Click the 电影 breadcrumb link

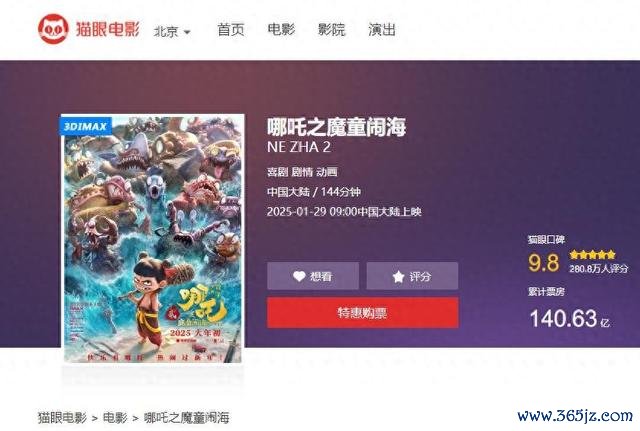[115, 418]
